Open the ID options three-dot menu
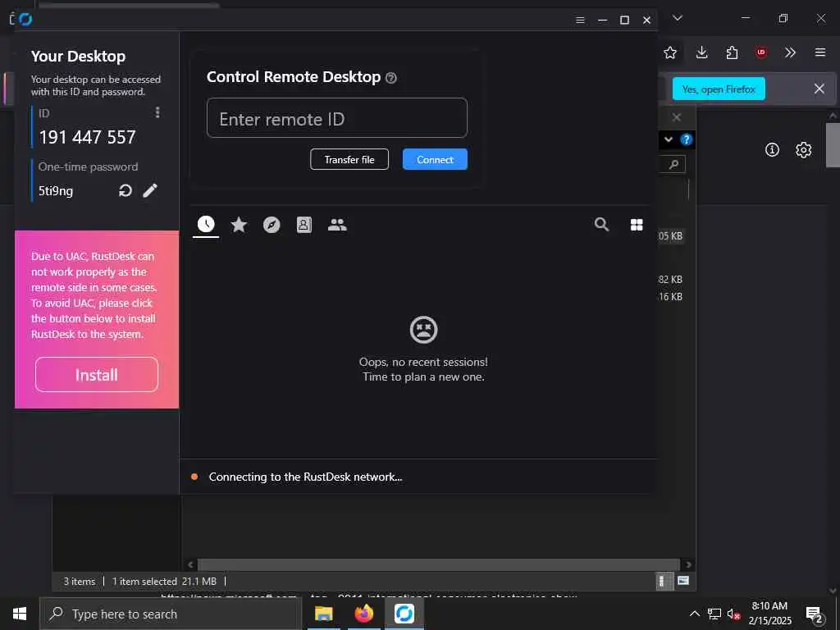The image size is (840, 630). coord(157,112)
